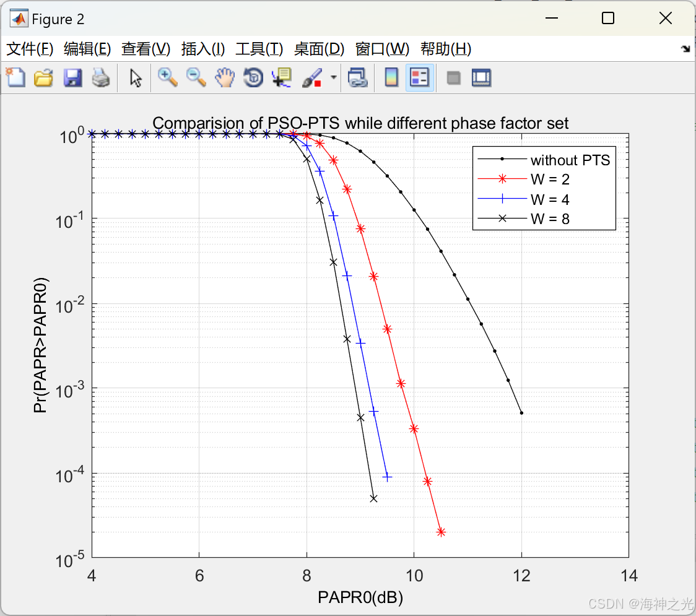Click 'W = 2' legend entry

click(x=550, y=180)
